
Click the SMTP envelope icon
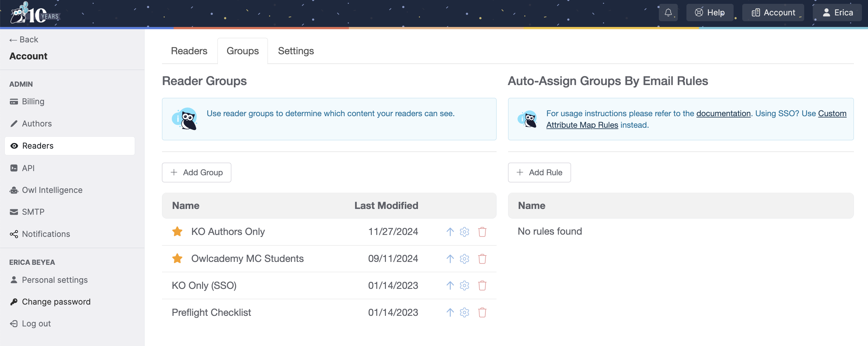point(13,212)
